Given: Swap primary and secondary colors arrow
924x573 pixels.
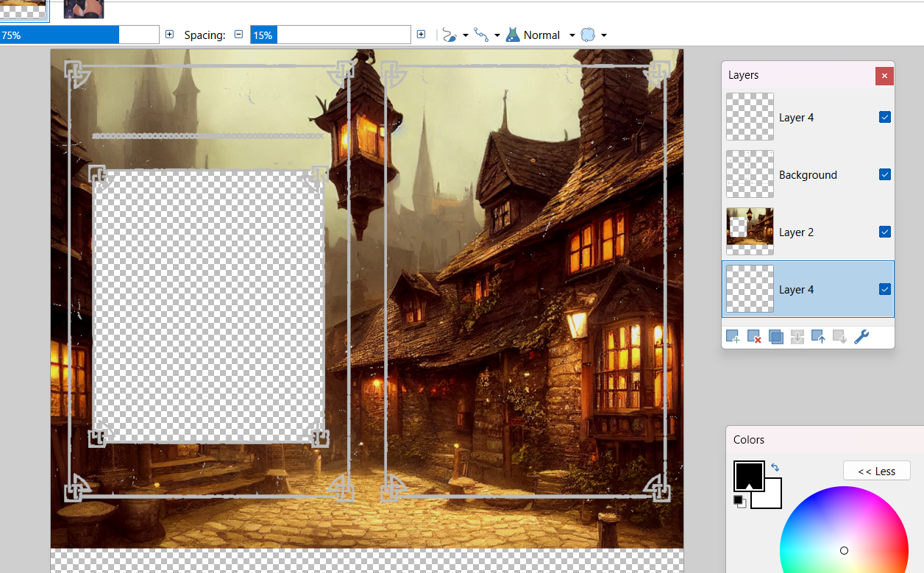Looking at the screenshot, I should tap(775, 468).
